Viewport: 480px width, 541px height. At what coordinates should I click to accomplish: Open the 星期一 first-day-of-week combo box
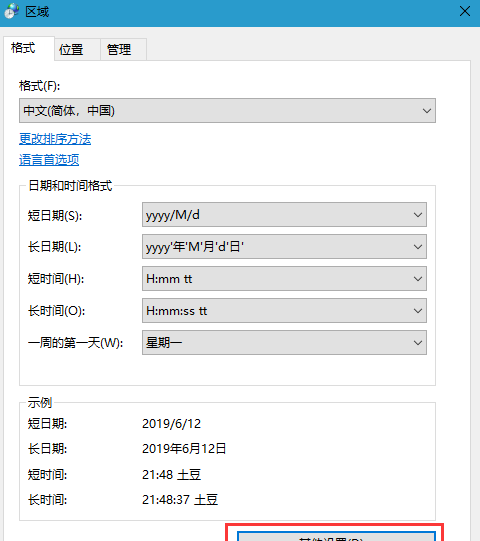[x=284, y=343]
